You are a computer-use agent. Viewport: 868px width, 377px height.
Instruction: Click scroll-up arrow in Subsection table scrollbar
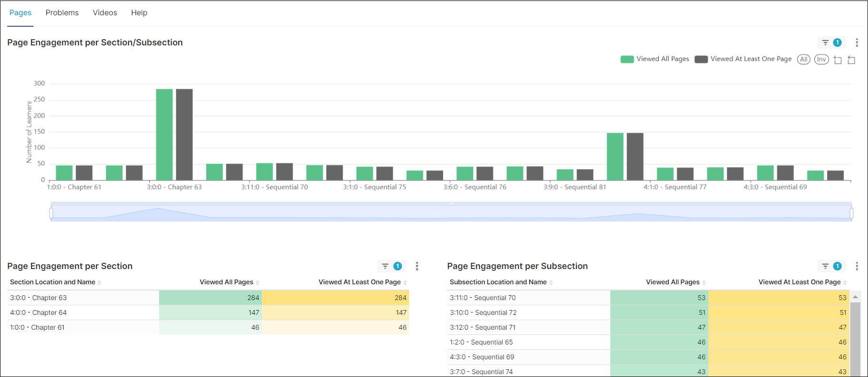pos(855,297)
